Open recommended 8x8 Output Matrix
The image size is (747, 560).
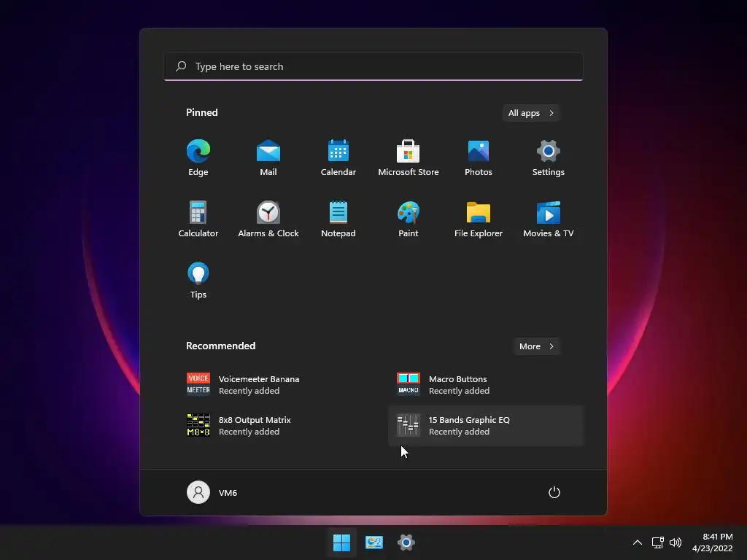point(276,426)
